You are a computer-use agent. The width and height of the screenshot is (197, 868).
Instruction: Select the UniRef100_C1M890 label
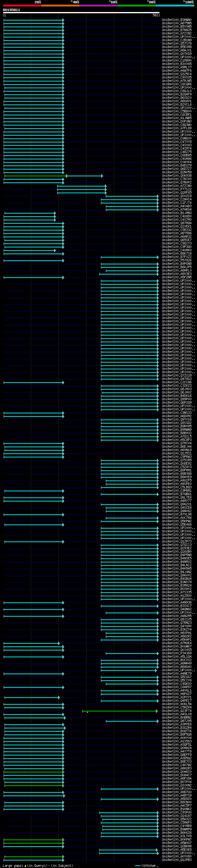[177, 61]
